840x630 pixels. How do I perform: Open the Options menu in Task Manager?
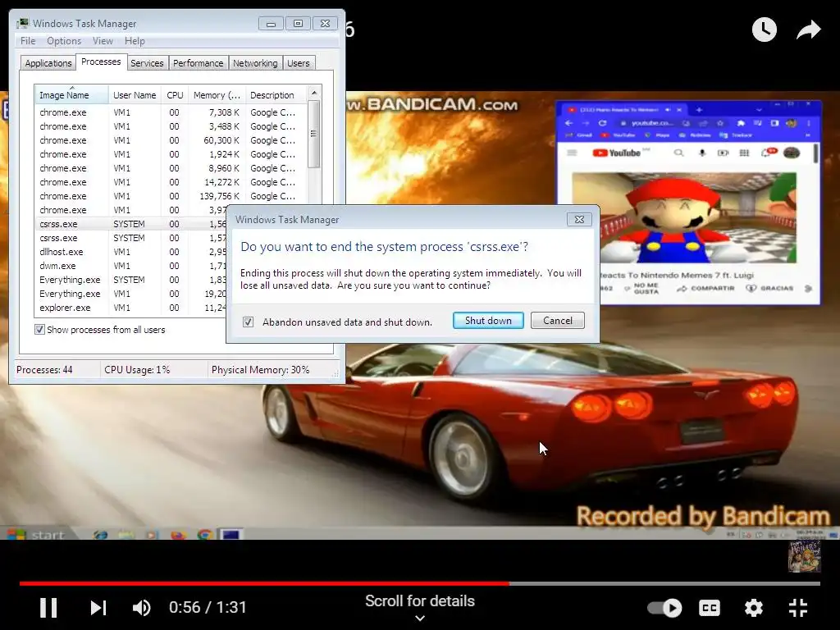[64, 41]
